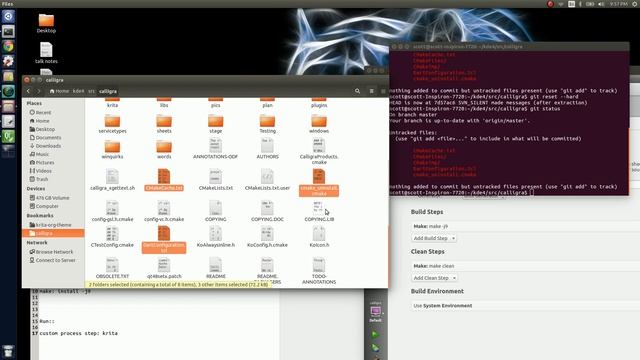
Task: Click the Make: make clean step
Action: 526,266
